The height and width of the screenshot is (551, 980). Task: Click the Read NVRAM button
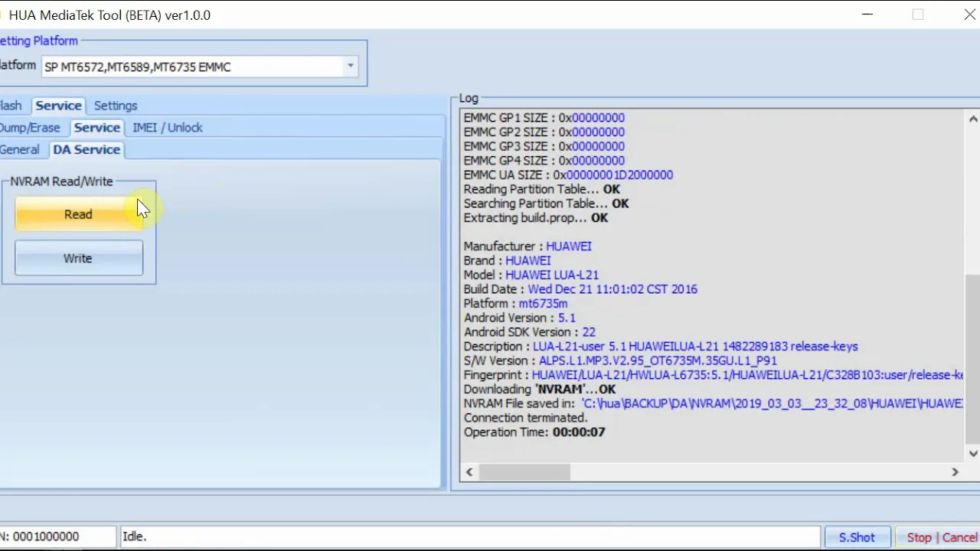click(78, 214)
